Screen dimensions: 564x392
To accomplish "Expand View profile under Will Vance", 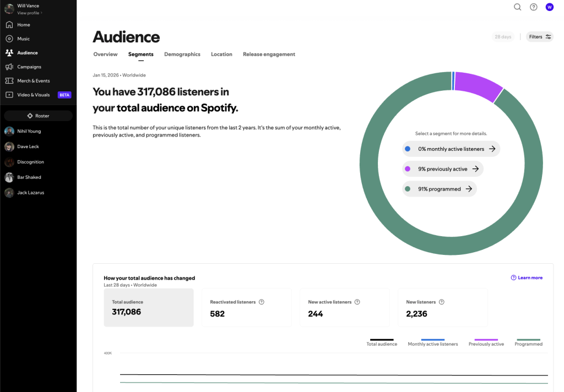I will tap(30, 13).
